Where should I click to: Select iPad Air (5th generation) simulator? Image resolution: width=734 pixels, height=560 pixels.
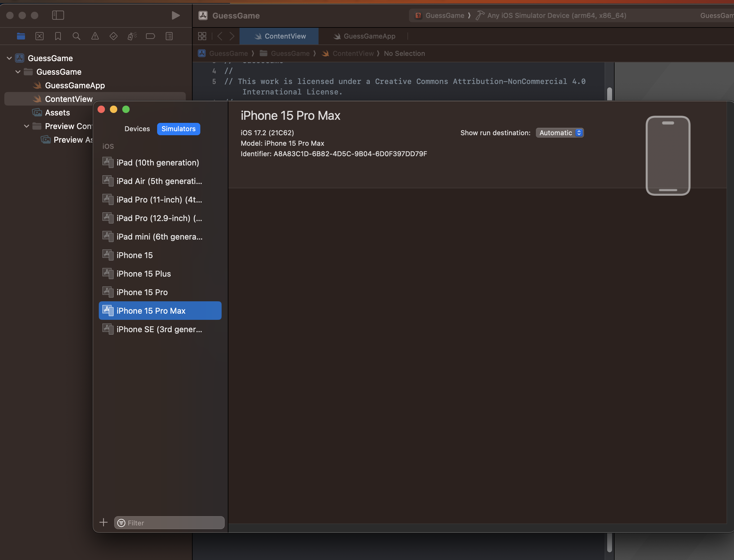[160, 181]
